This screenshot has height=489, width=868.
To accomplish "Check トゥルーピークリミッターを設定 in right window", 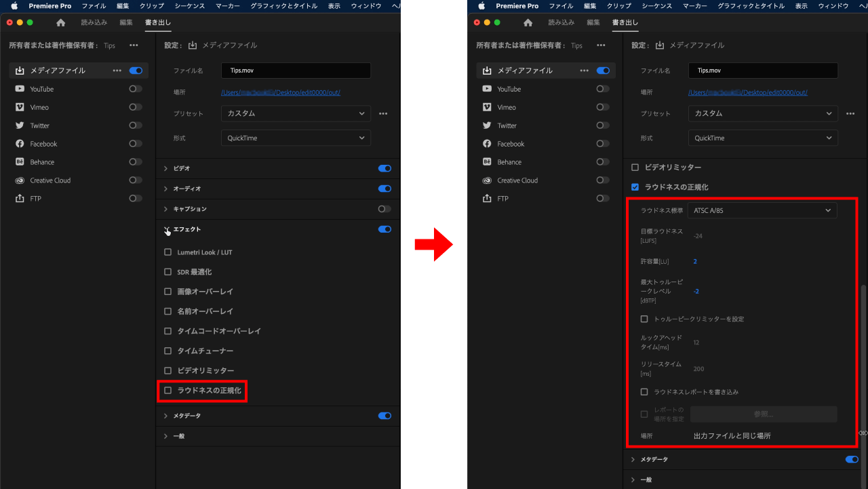I will (x=644, y=319).
